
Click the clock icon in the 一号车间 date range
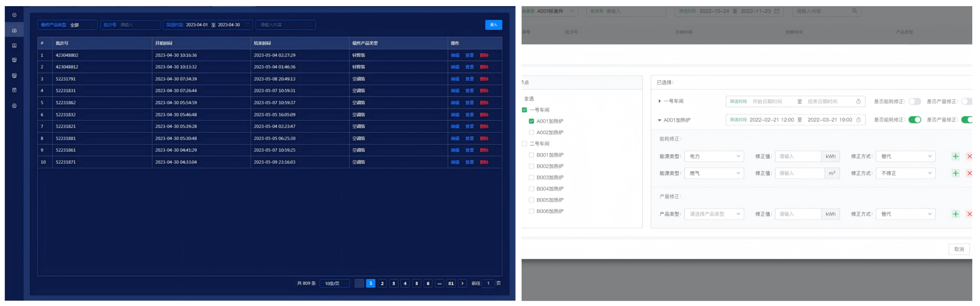(x=858, y=102)
